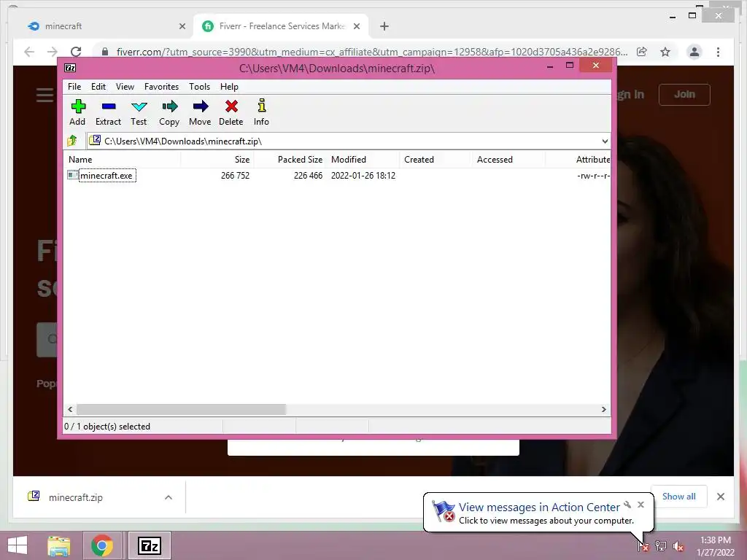Expand the minecraft.zip download options chevron

[x=169, y=497]
